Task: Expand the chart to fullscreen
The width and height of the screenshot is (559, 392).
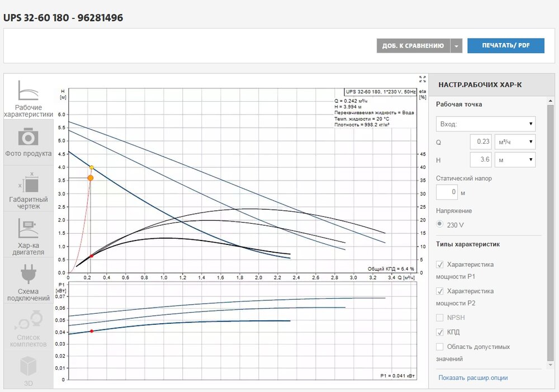Action: (x=423, y=79)
